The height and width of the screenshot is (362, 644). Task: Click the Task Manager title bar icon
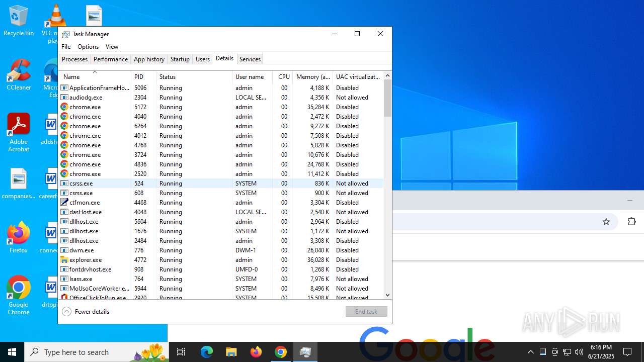click(66, 34)
